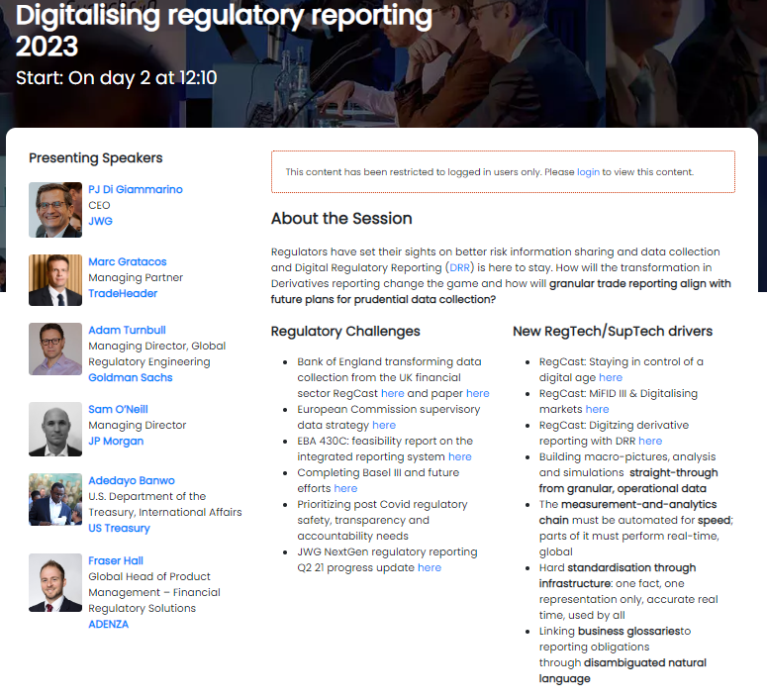This screenshot has height=700, width=767.
Task: Visit the TradeHeader company link
Action: point(123,293)
